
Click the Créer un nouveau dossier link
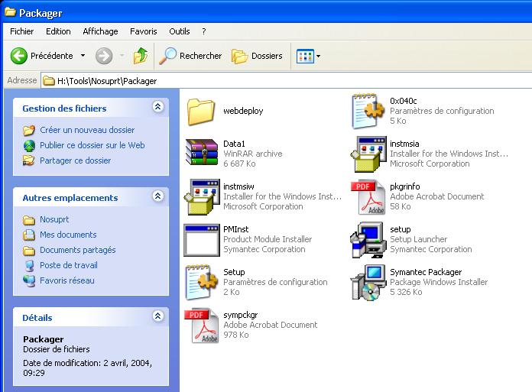(x=87, y=130)
